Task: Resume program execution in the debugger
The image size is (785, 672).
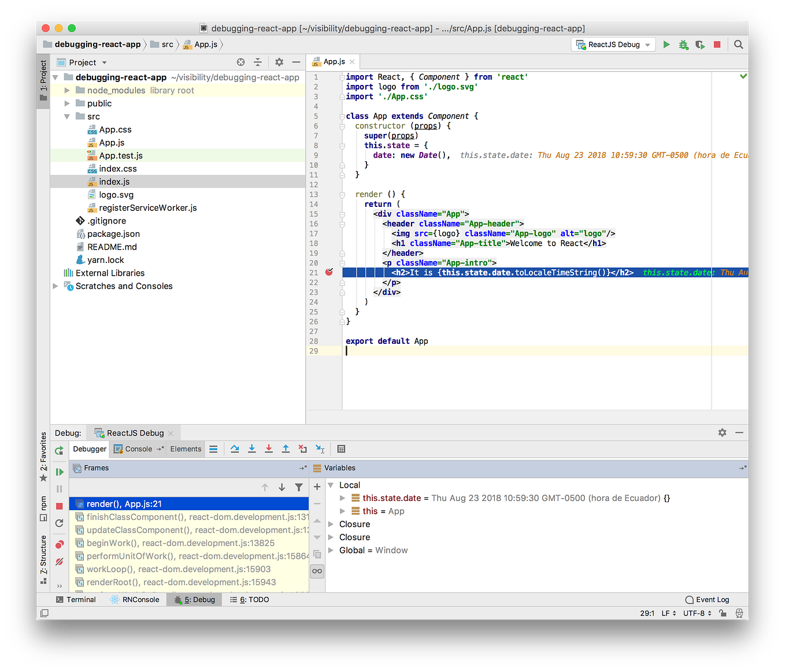Action: click(58, 471)
